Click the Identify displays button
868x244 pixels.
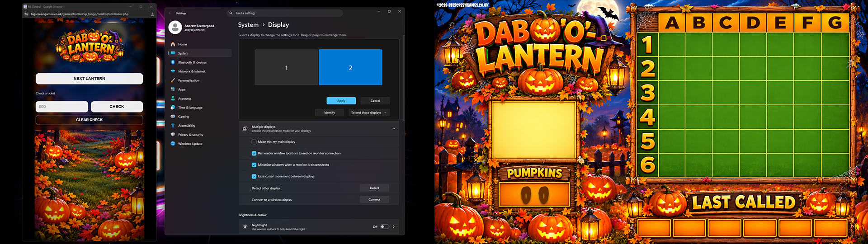pos(330,113)
